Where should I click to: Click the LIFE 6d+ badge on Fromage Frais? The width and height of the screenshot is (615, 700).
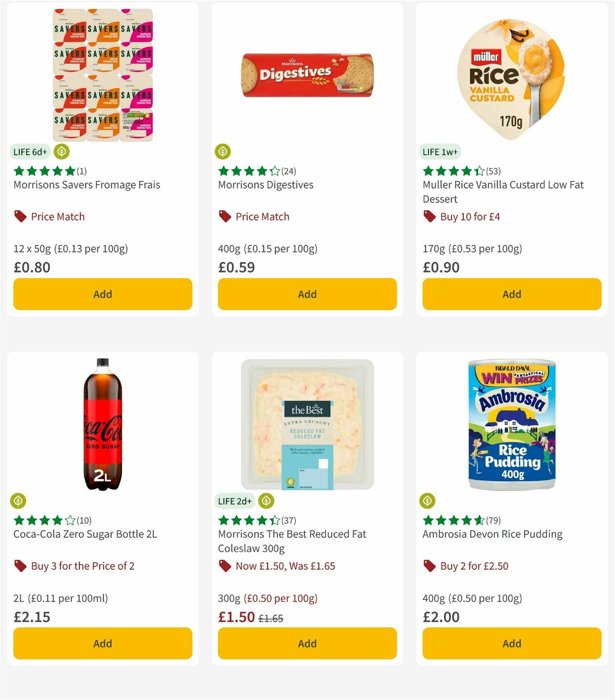[x=30, y=152]
